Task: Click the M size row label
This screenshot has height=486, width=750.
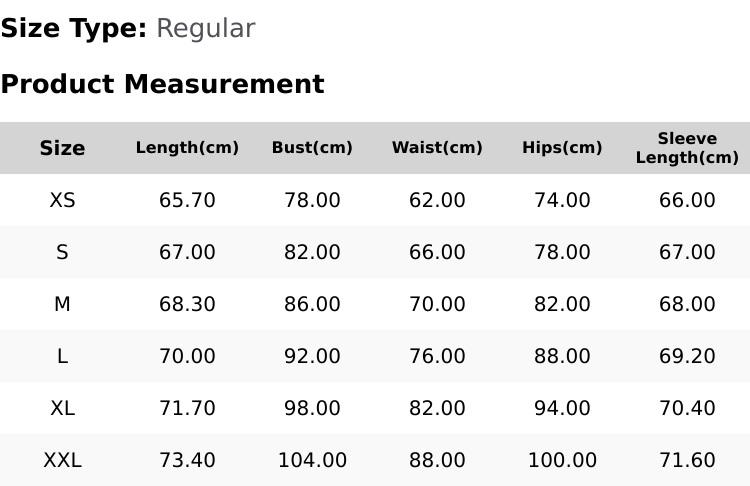Action: pyautogui.click(x=62, y=304)
